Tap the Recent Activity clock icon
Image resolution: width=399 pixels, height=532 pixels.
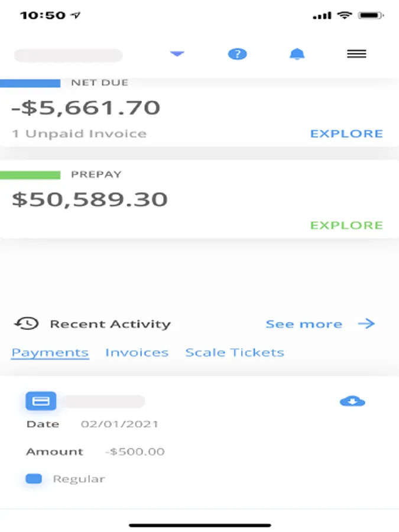[27, 323]
